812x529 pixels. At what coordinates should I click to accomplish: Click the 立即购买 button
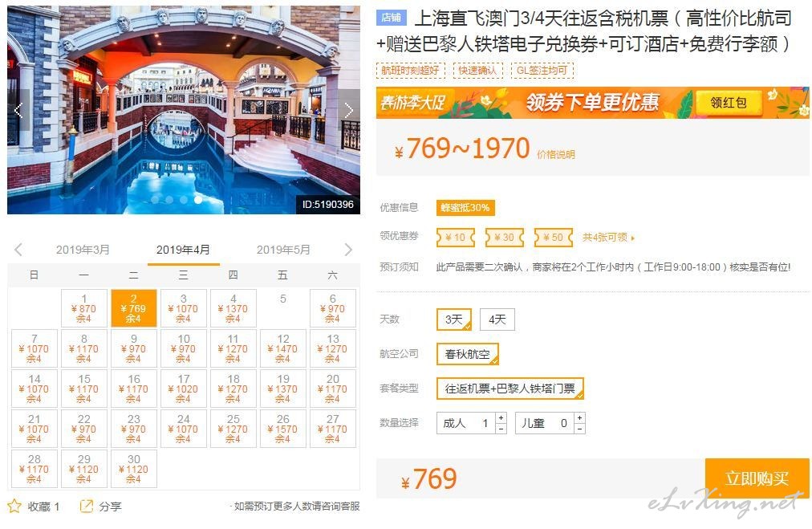pyautogui.click(x=757, y=478)
